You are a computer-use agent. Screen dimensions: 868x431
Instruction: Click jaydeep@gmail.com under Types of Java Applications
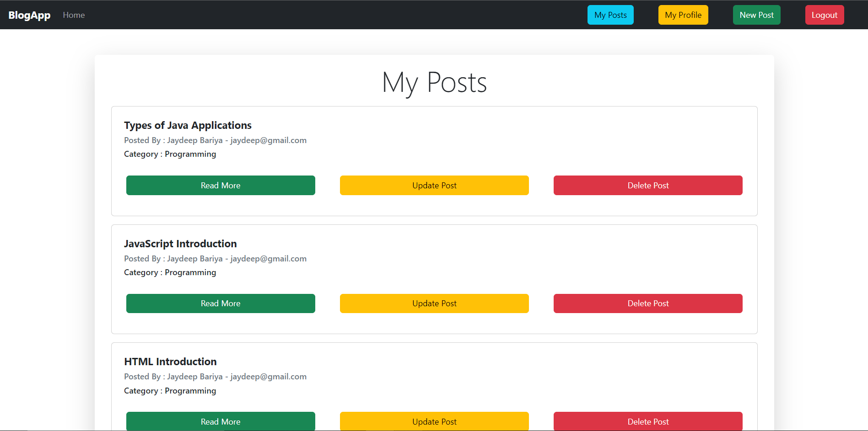point(268,140)
